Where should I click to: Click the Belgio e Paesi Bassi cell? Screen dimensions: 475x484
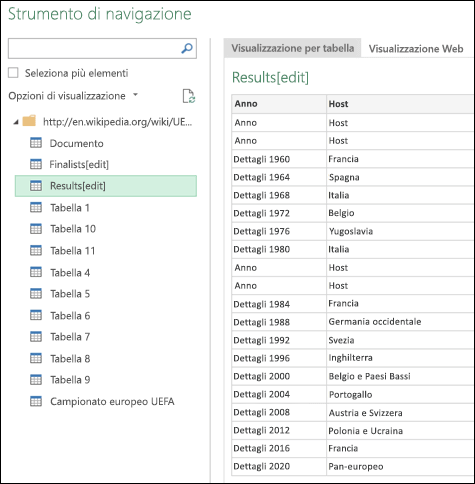[x=400, y=376]
